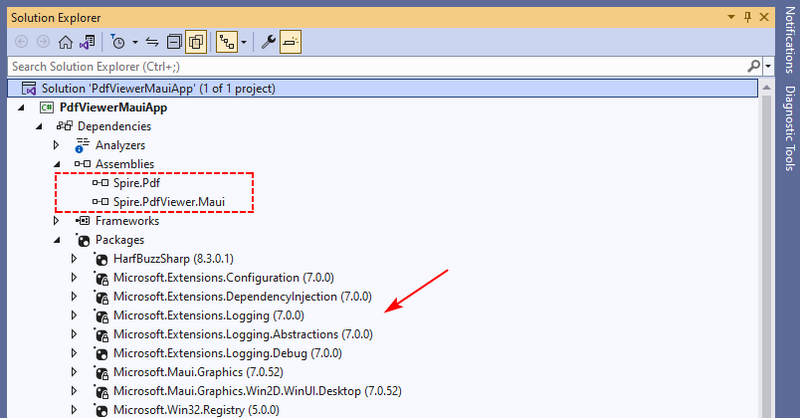Select Microsoft.Extensions.Logging (7.0.0)
This screenshot has width=800, height=418.
209,315
